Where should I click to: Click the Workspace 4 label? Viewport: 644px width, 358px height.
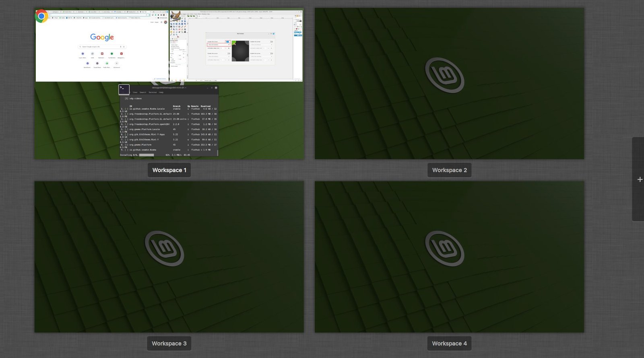(450, 344)
